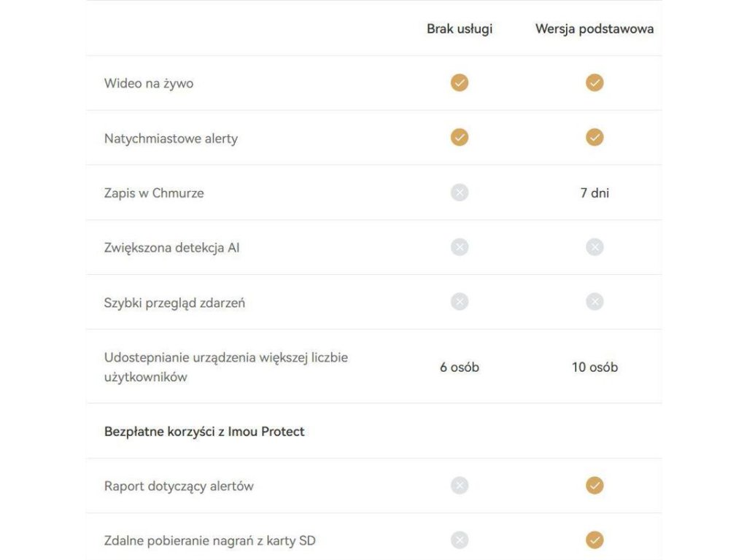Image resolution: width=747 pixels, height=560 pixels.
Task: Click Wideo na żywo checkmark under Brak usługi
Action: point(460,83)
